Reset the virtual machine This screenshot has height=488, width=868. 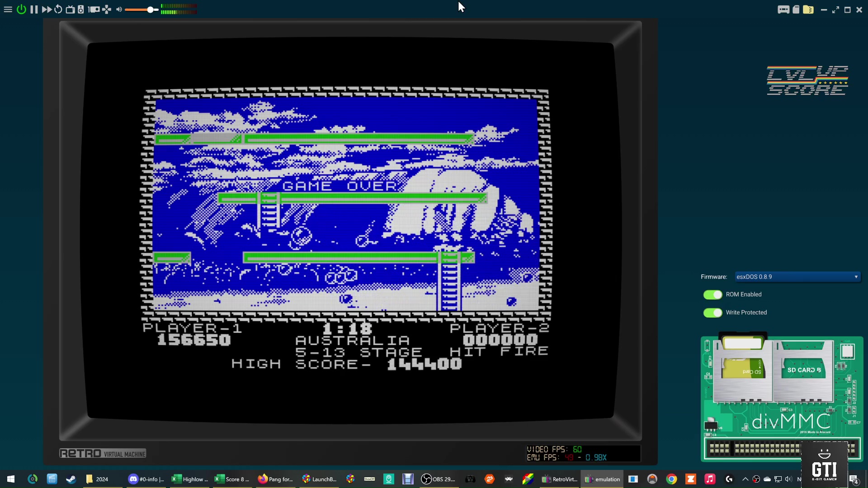[58, 9]
